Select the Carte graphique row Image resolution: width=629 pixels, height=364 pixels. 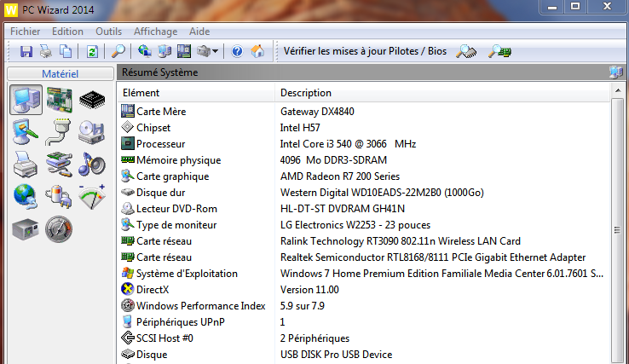[364, 176]
